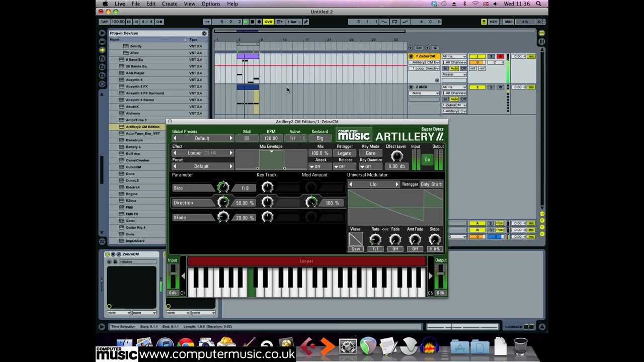Viewport: 644px width, 362px height.
Task: Open the topmost browser sidebar icon
Action: coord(102,33)
